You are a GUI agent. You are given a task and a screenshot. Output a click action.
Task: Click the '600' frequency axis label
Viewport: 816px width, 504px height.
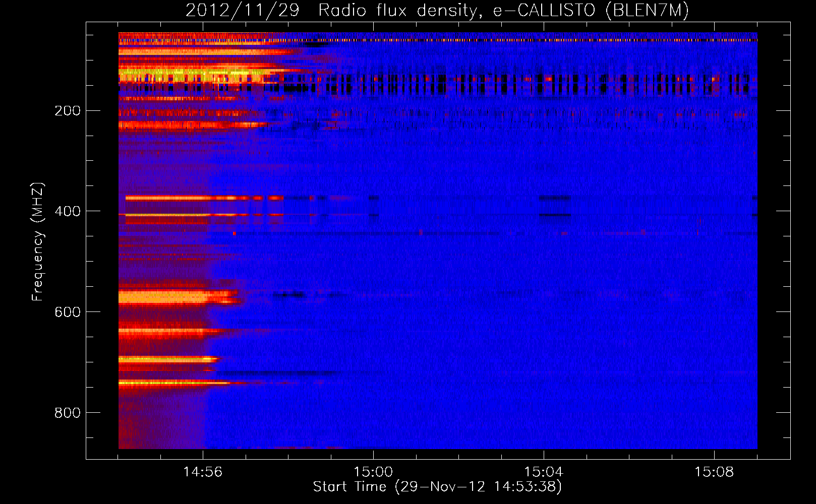[67, 312]
